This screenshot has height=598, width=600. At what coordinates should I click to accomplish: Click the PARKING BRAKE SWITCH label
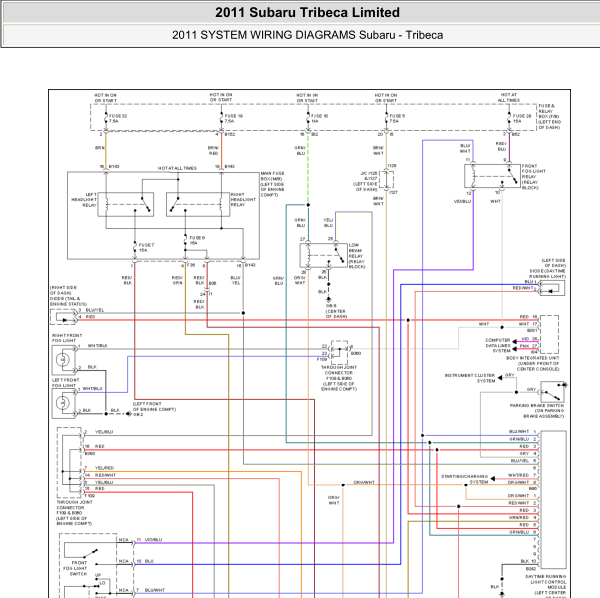[537, 411]
